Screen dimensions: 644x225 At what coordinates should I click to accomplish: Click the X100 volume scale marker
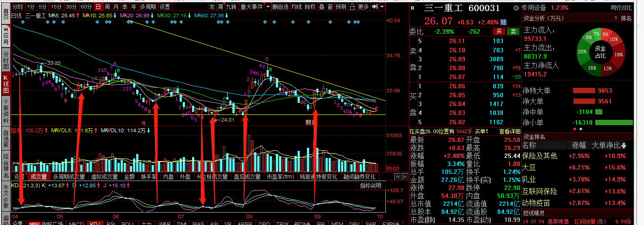[x=392, y=169]
